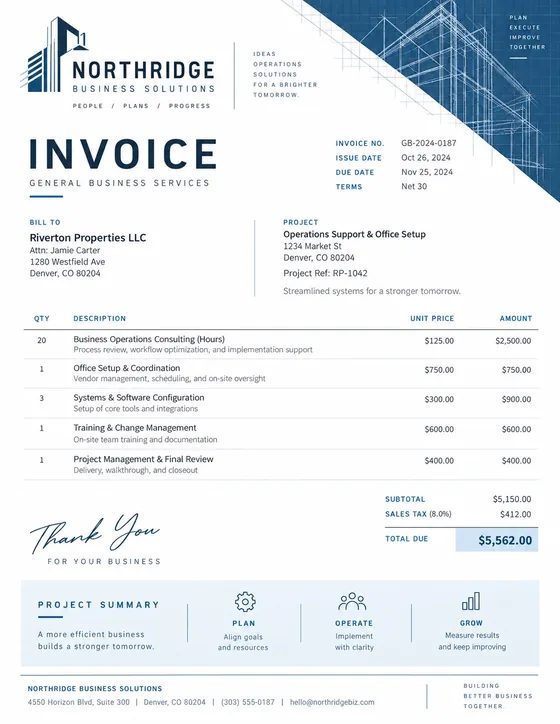Screen dimensions: 560x724
Task: Click the Align goals and resources text
Action: coord(243,642)
